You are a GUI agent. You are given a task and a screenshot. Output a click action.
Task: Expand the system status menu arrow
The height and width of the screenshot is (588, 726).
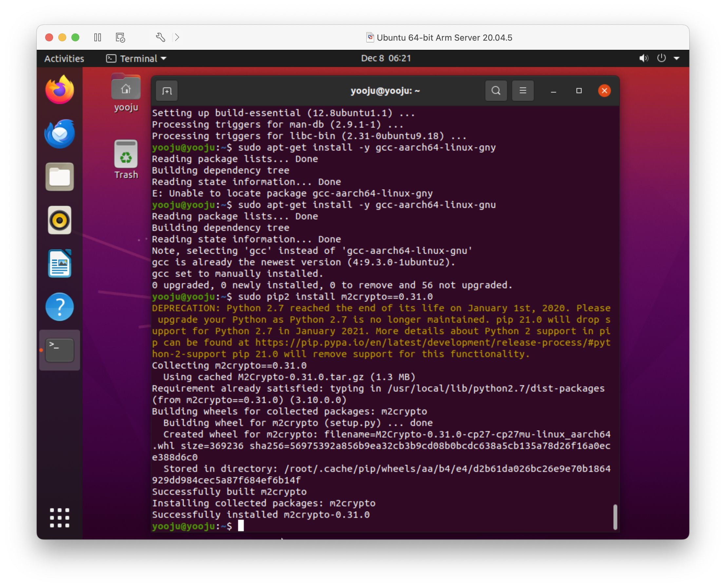676,59
